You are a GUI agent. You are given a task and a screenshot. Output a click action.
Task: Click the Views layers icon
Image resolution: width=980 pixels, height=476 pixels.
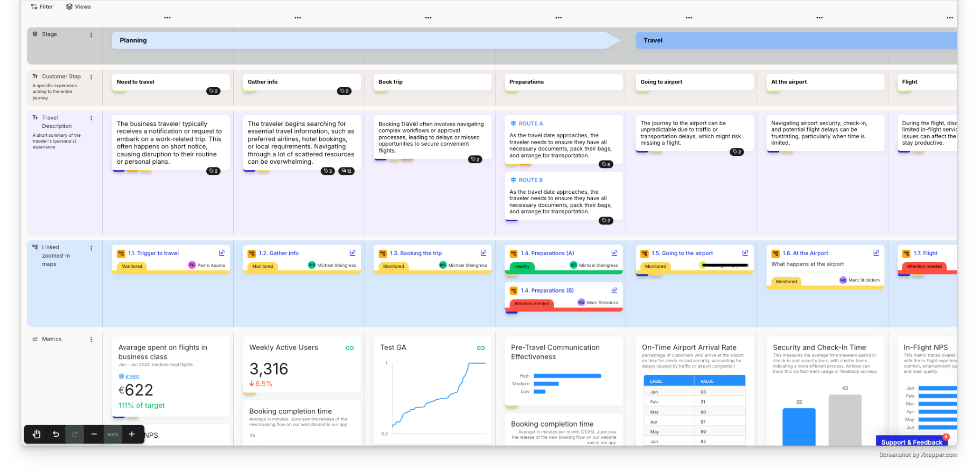69,6
